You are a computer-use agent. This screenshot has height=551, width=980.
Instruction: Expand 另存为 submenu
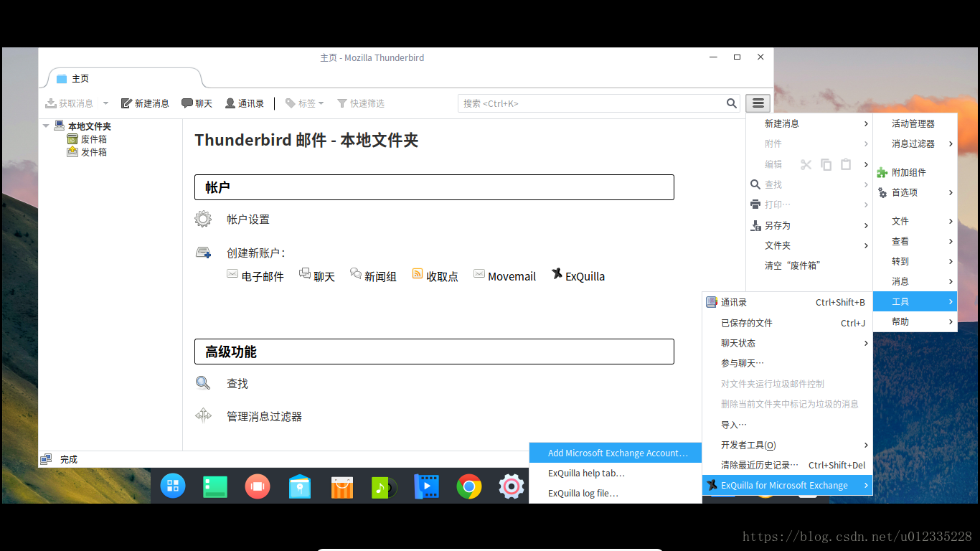pos(809,225)
